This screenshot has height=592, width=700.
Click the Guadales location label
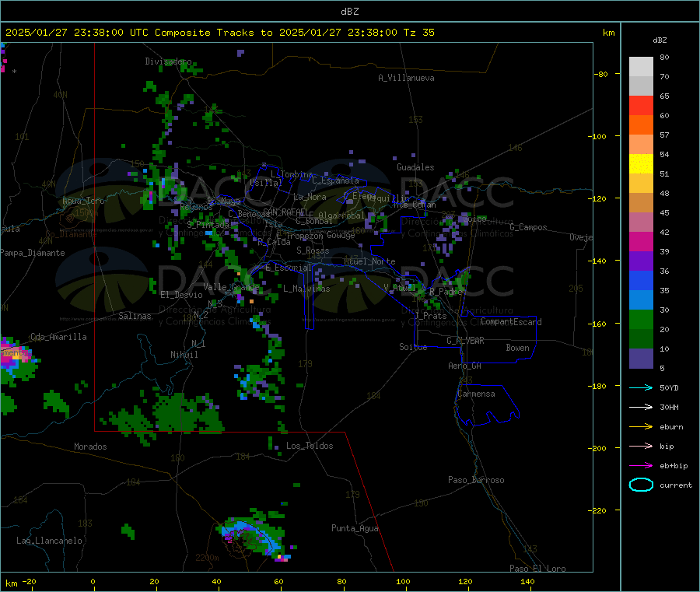coord(415,167)
